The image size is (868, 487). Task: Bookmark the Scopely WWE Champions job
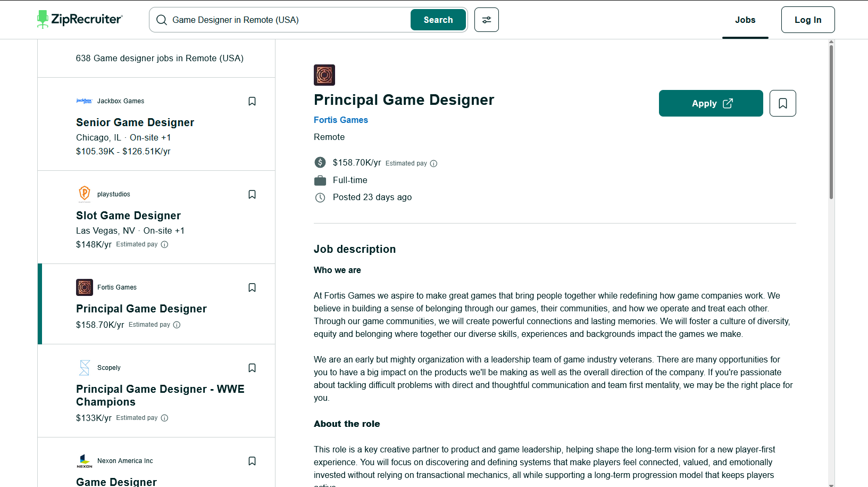tap(252, 368)
